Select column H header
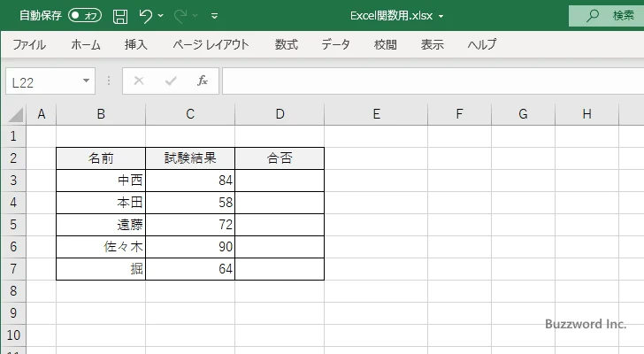 (586, 114)
